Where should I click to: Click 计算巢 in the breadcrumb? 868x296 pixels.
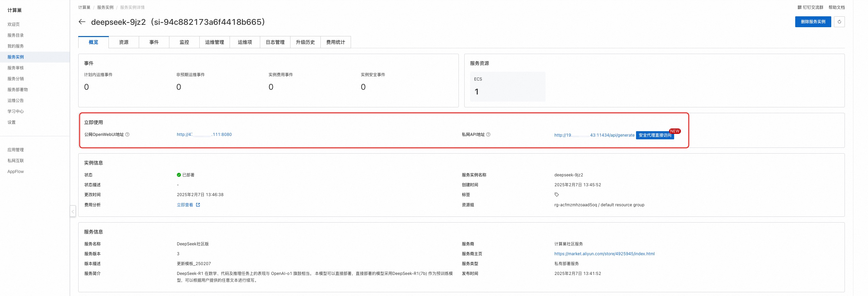pos(84,7)
